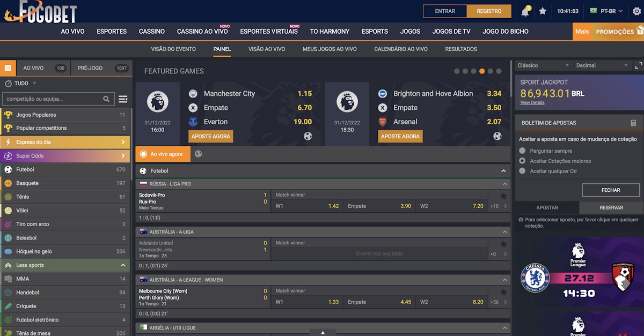Switch to the VISÃO DO EVENTO tab

tap(173, 49)
